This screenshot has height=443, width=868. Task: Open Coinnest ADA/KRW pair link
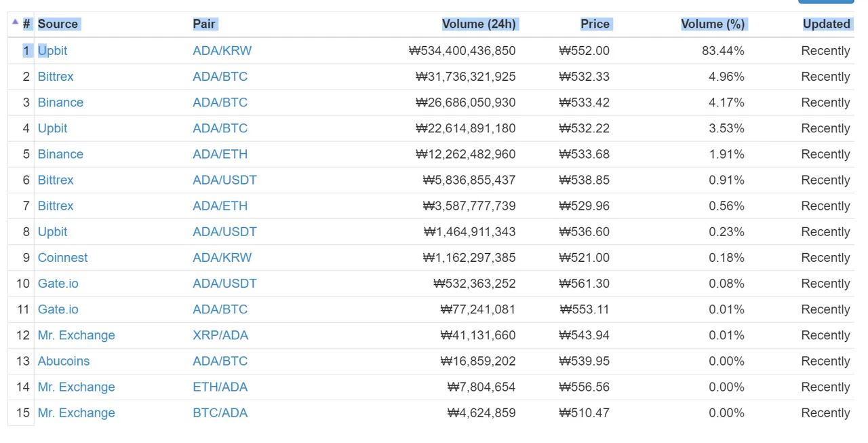pyautogui.click(x=222, y=258)
